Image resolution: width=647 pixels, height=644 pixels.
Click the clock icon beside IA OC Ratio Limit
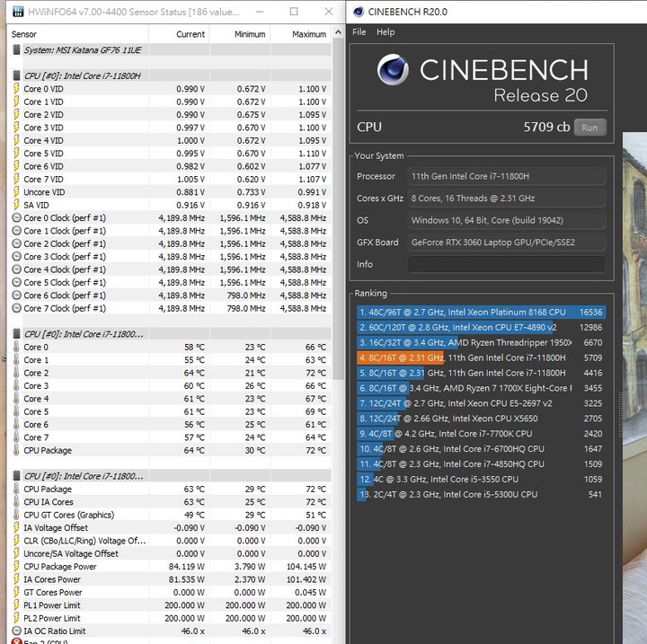tap(15, 631)
